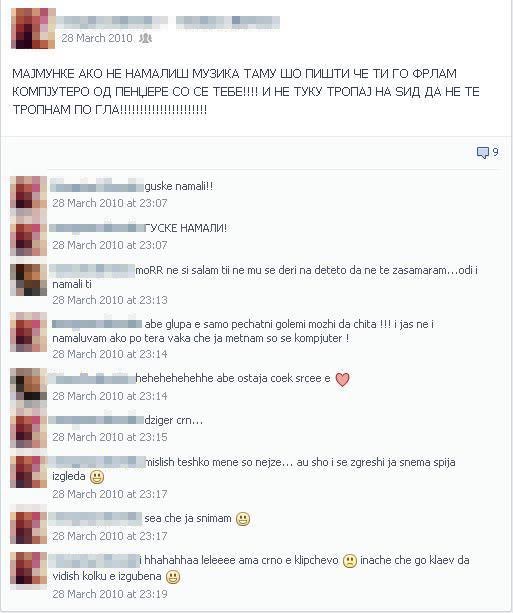The height and width of the screenshot is (613, 513).
Task: Click the smiley after "izgubena"
Action: click(x=173, y=577)
